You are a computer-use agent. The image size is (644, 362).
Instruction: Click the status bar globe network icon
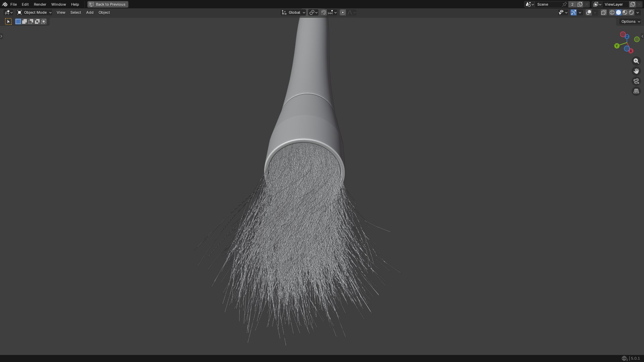625,358
